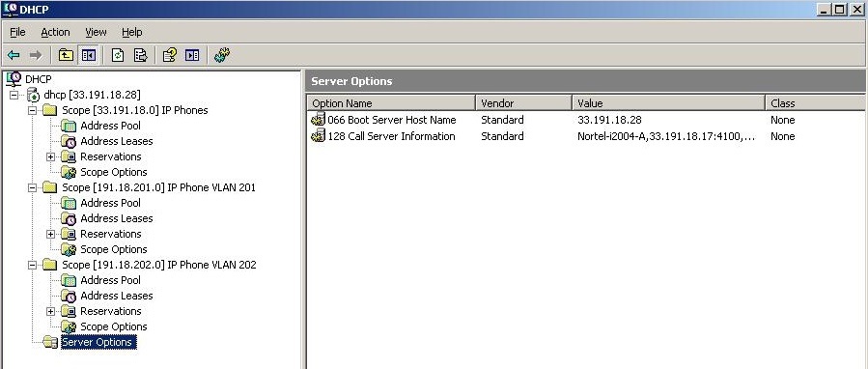Sort by the Option Name column header
Screen dimensions: 868x369
tap(391, 103)
